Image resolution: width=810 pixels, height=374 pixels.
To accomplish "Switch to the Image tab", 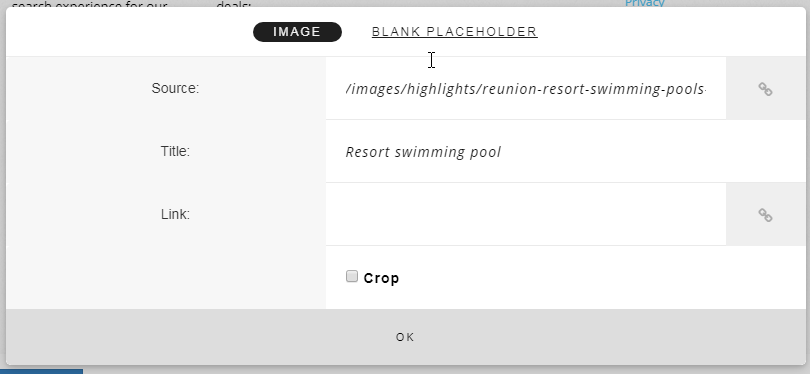I will 297,32.
